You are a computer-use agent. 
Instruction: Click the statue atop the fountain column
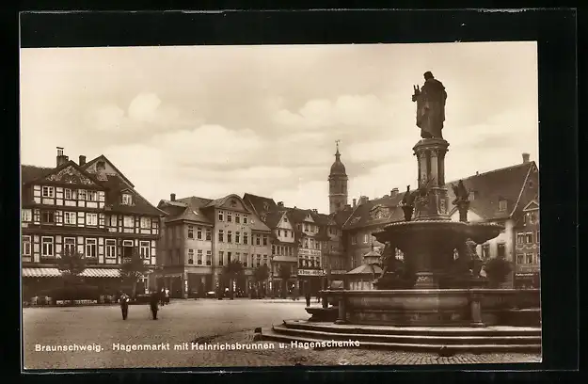(430, 105)
